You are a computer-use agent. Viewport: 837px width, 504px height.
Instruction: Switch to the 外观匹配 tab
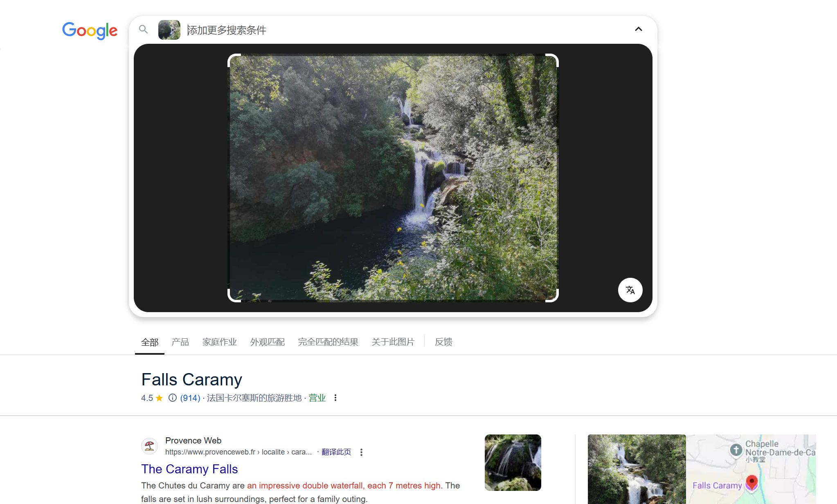(x=267, y=342)
